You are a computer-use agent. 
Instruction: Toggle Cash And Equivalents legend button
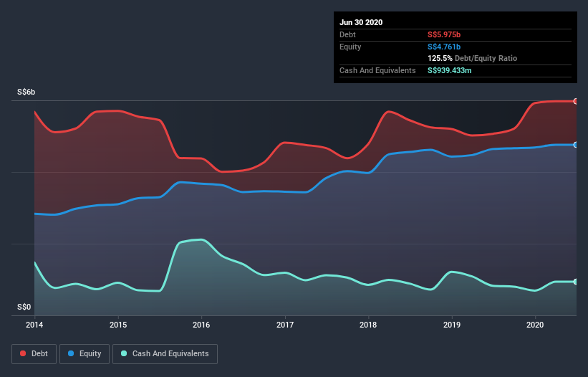(x=165, y=354)
